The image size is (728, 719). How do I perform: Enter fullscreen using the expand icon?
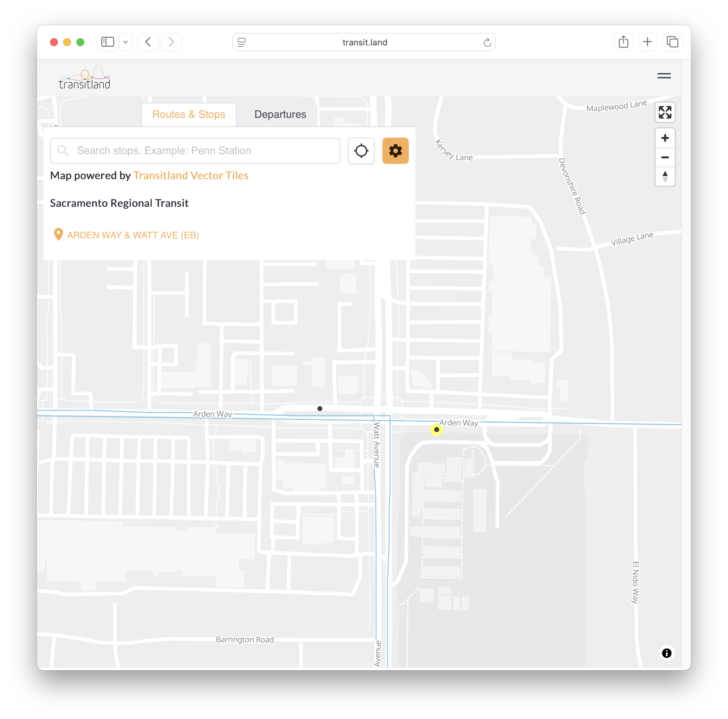(665, 112)
